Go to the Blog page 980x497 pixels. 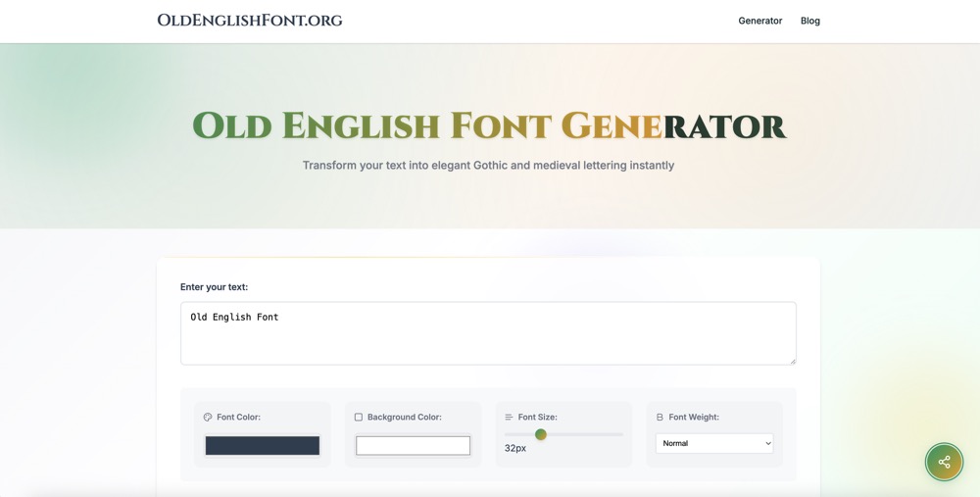pos(809,21)
